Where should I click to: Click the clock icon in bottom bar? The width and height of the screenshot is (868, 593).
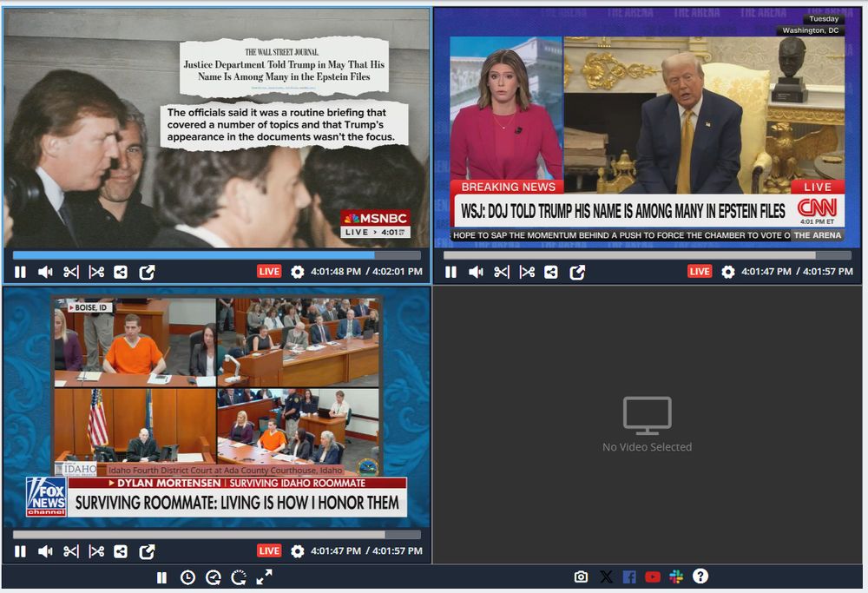(x=187, y=577)
